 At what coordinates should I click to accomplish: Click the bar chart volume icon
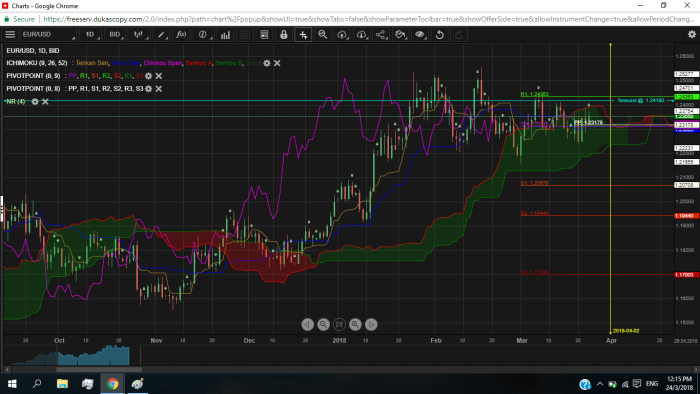[225, 34]
